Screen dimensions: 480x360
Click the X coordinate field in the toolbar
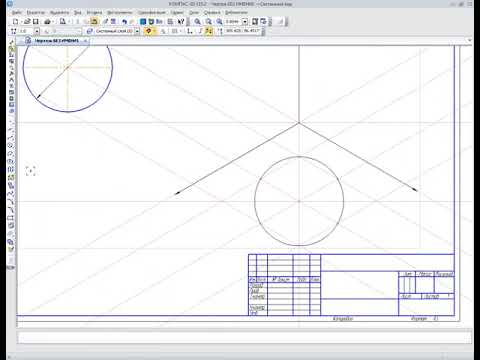[x=234, y=31]
